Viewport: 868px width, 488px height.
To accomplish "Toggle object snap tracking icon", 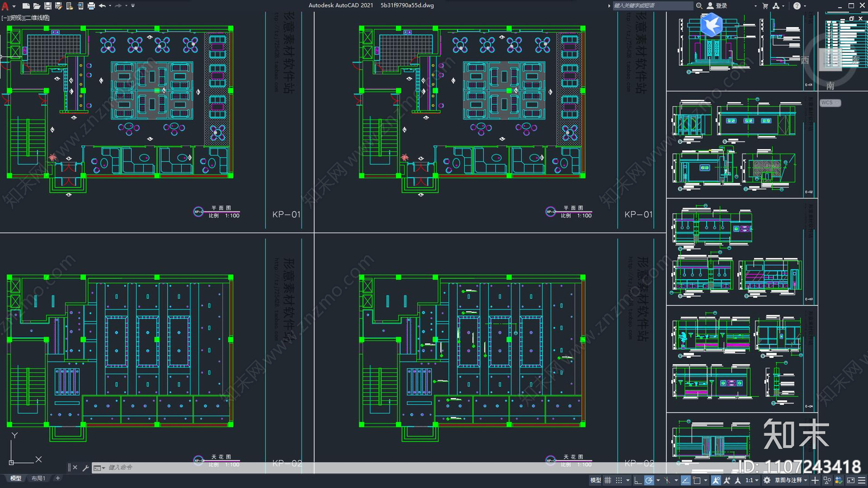I will pyautogui.click(x=686, y=480).
